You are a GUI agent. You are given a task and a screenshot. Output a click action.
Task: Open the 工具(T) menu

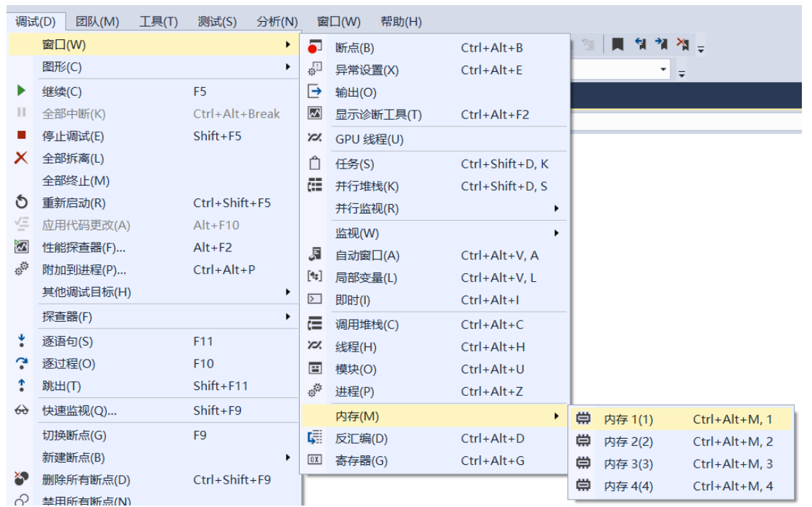pos(158,21)
